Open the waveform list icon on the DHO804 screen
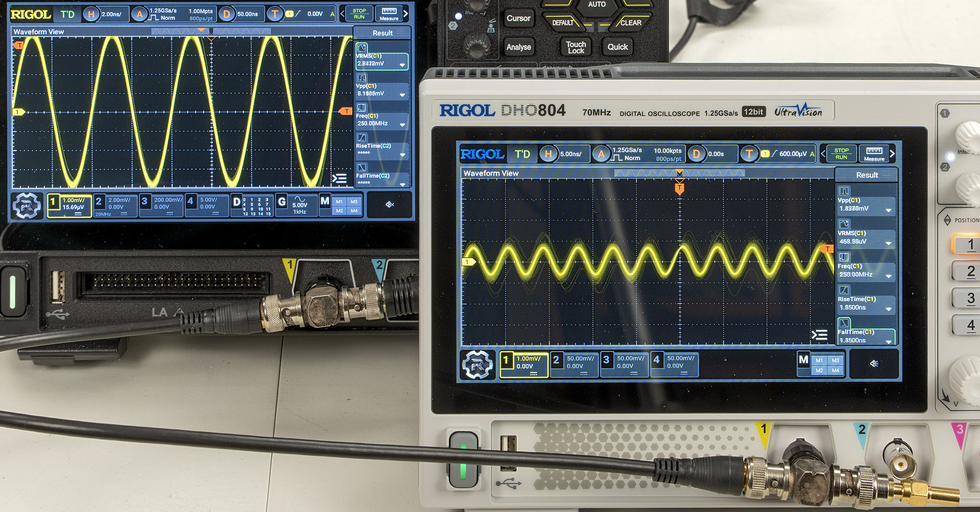Viewport: 980px width, 512px height. 819,334
